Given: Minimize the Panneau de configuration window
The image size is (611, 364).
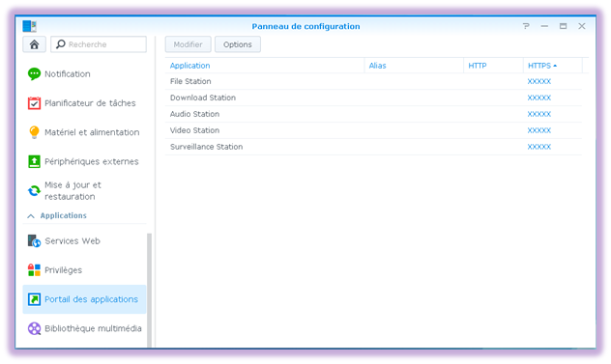Looking at the screenshot, I should (544, 26).
